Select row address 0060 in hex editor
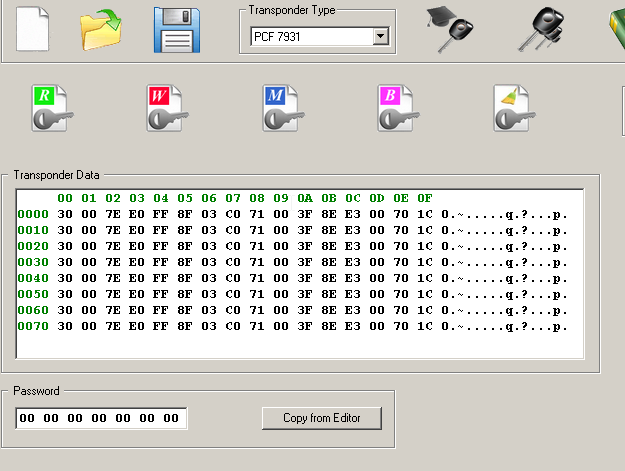625x471 pixels. pos(33,310)
